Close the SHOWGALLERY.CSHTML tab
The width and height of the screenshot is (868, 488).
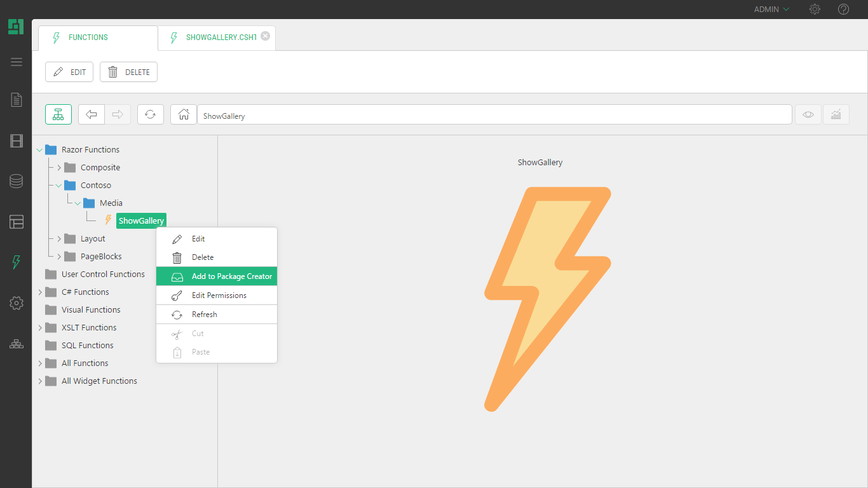tap(266, 36)
